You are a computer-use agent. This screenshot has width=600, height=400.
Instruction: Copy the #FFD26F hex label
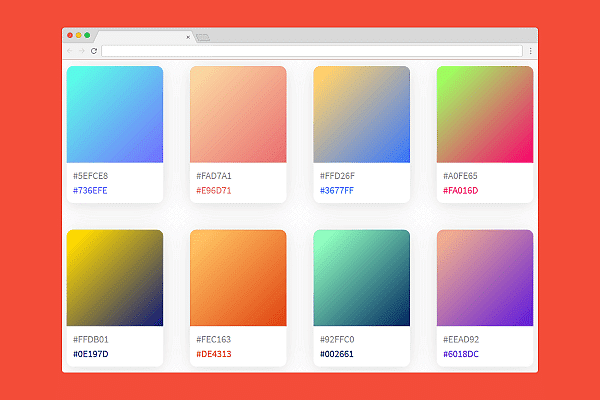(x=337, y=176)
